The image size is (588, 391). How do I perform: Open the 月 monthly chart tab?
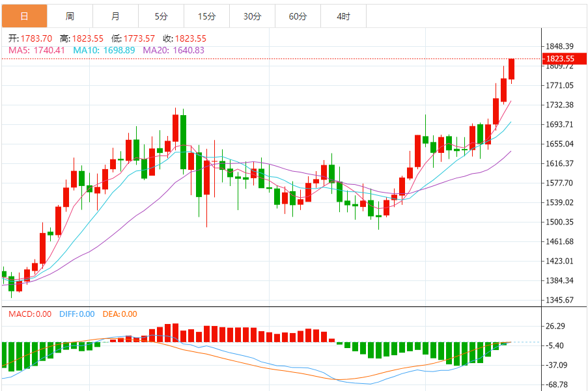[x=115, y=16]
